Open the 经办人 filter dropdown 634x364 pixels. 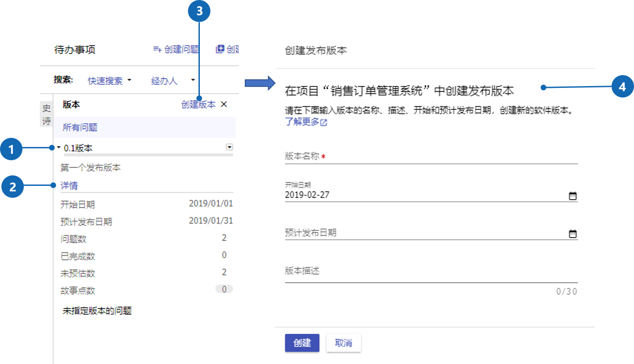(173, 81)
